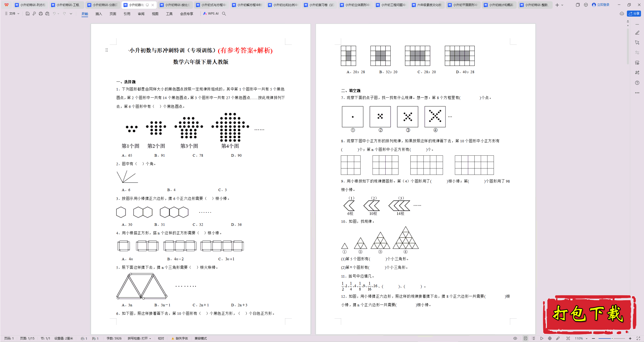Expand the 文件 menu dropdown
644x342 pixels.
12,14
